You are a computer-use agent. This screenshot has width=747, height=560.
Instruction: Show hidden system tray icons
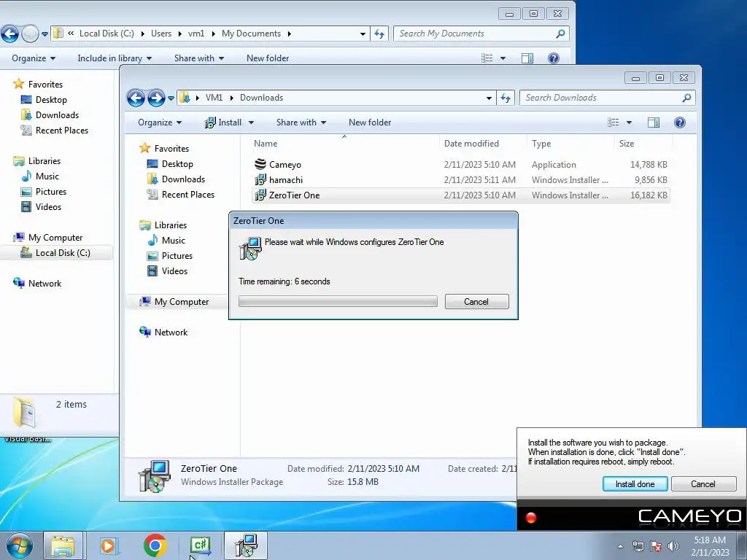(x=620, y=546)
